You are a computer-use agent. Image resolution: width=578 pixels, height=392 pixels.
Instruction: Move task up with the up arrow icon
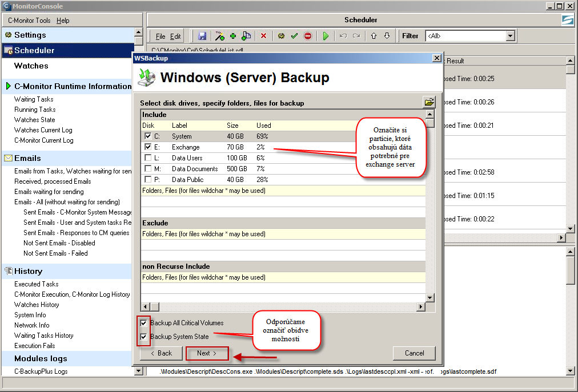point(374,36)
